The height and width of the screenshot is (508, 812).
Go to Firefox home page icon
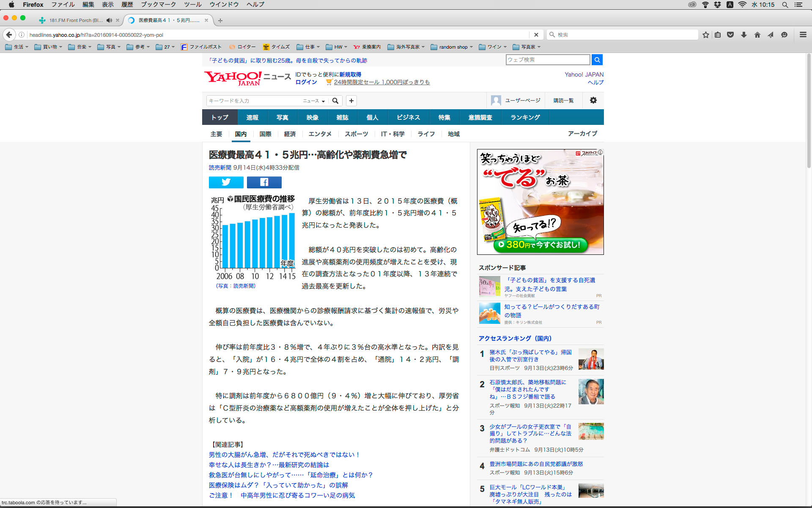coord(757,35)
